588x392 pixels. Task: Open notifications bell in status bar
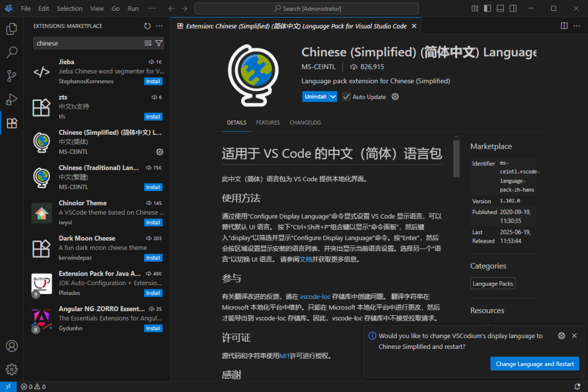tap(578, 387)
